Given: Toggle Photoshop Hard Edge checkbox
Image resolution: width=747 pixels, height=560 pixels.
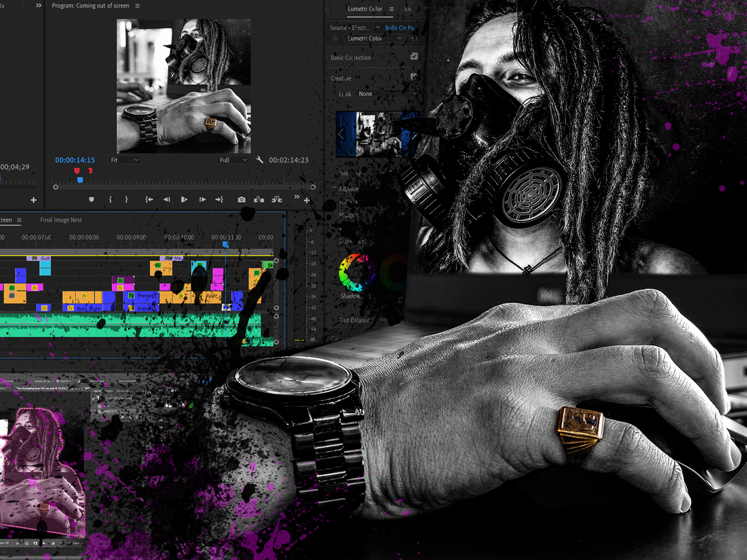Looking at the screenshot, I should pos(58,381).
